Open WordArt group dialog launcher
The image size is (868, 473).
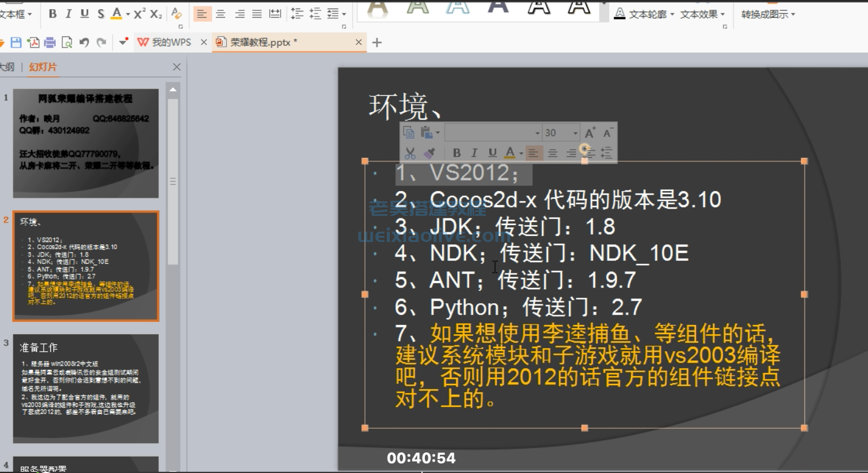(x=724, y=27)
